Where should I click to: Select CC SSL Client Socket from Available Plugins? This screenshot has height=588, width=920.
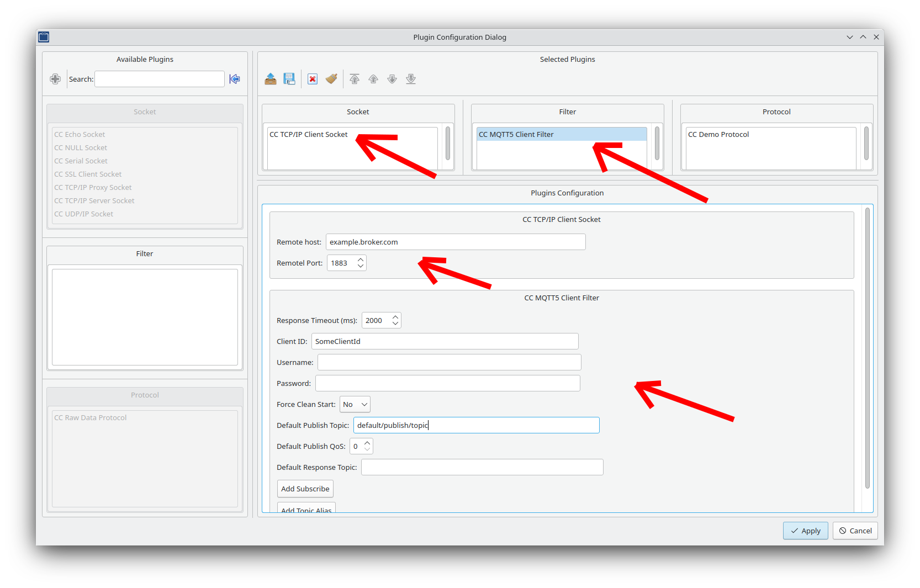click(88, 174)
